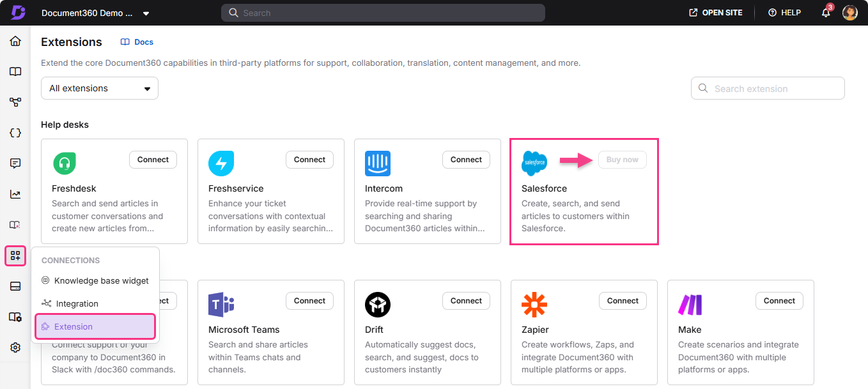Click the magnifier icon in Search extension
The image size is (868, 389).
(703, 89)
